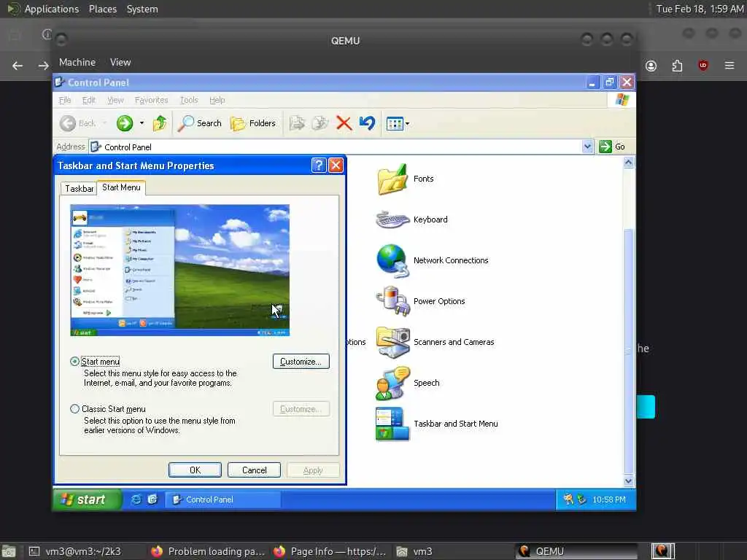Image resolution: width=747 pixels, height=560 pixels.
Task: Click the browser extensions puzzle icon
Action: coord(677,66)
